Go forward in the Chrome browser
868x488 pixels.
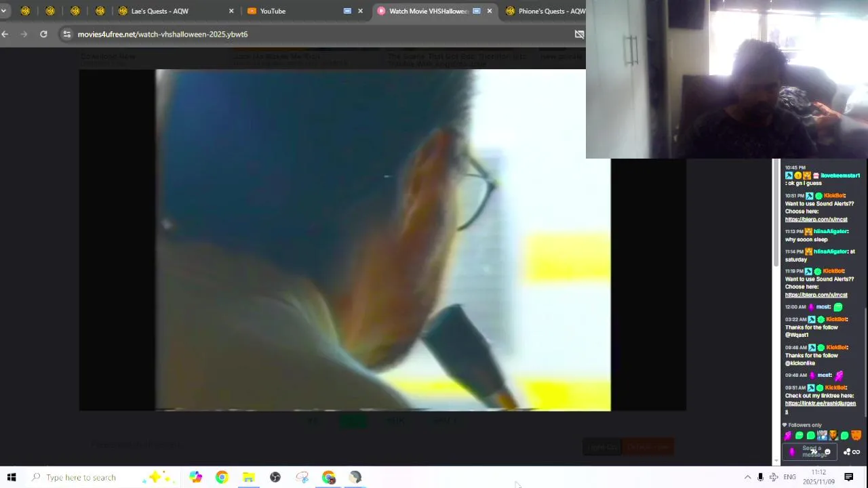click(24, 34)
